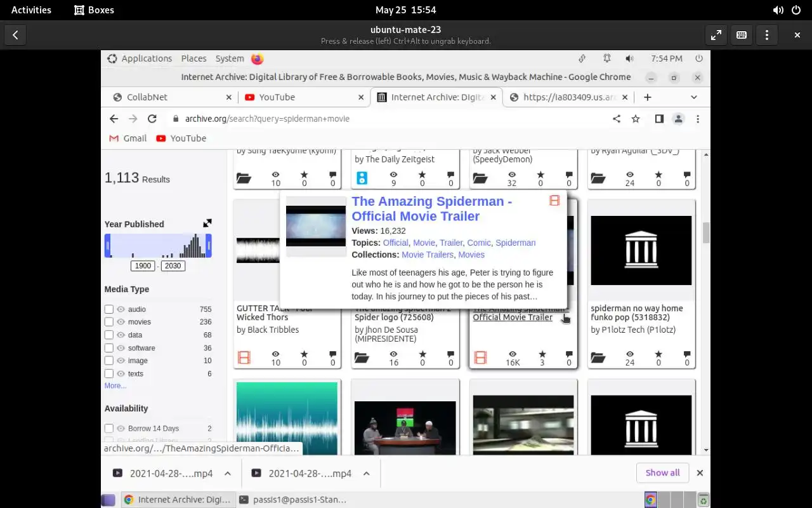Click MATE shutdown power icon
812x508 pixels.
pyautogui.click(x=699, y=58)
